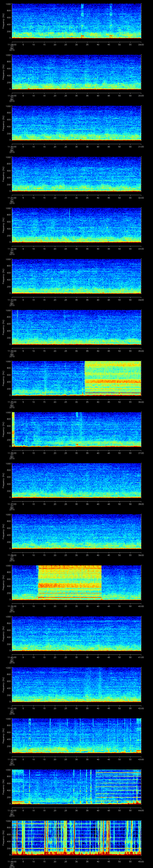153x868 pixels.
Task: Click the 36:00 end label of the 11:35 panel
Action: click(x=141, y=402)
